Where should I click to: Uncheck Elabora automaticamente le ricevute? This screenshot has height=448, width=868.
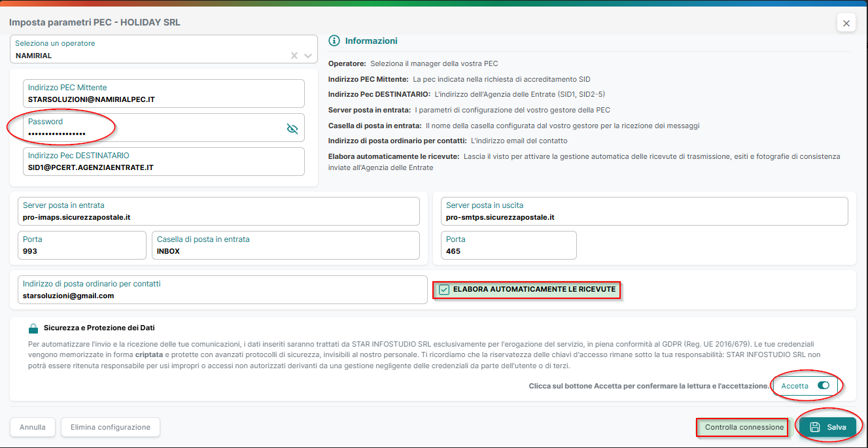[x=445, y=290]
